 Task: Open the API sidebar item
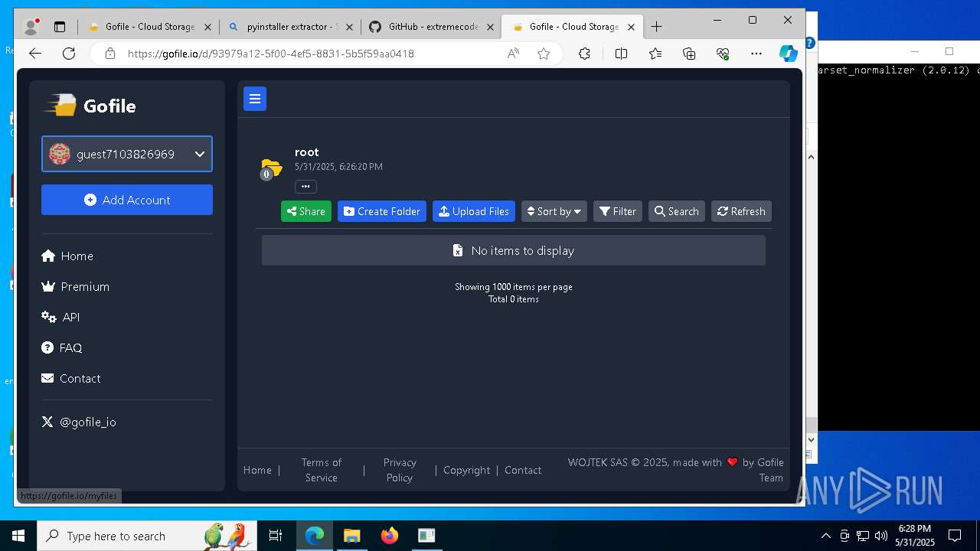tap(60, 317)
